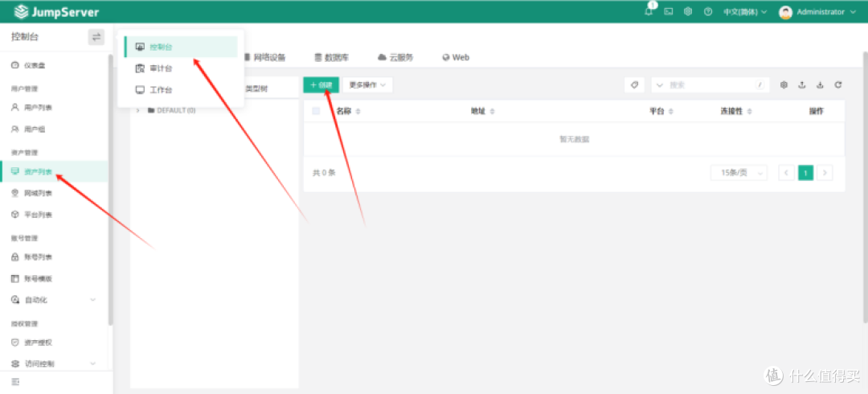The height and width of the screenshot is (394, 868).
Task: Click the import upload icon
Action: tap(801, 84)
